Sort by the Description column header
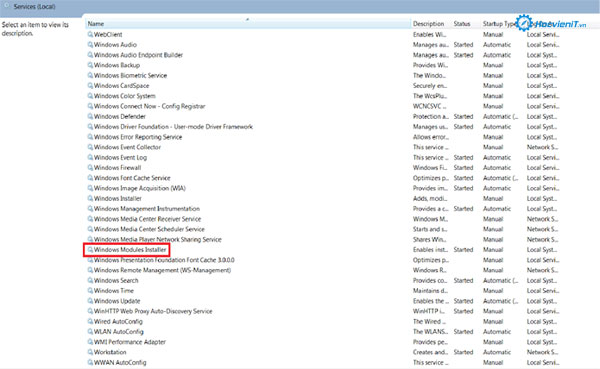Screen dimensions: 600x369 click(428, 24)
